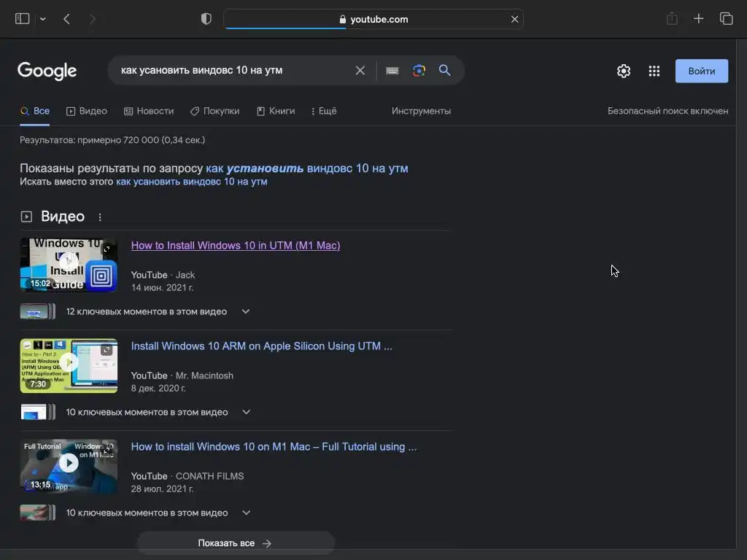Click the Google logo
747x560 pixels.
click(x=47, y=71)
